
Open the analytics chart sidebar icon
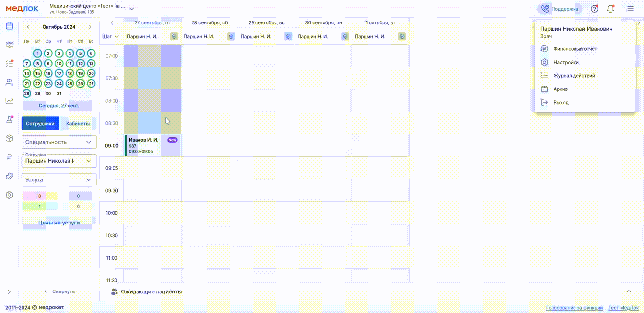9,101
